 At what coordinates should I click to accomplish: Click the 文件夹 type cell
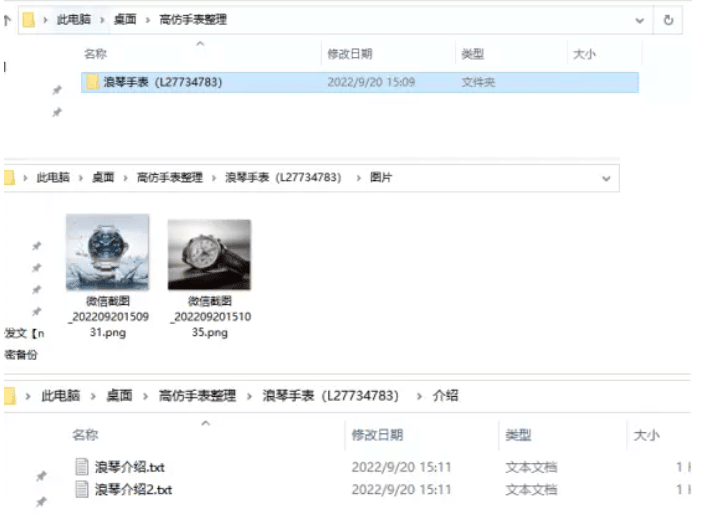point(478,82)
